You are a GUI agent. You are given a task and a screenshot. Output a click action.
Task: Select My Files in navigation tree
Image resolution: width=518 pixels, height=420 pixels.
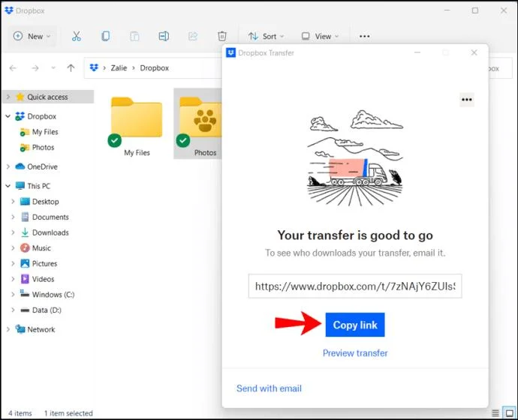click(x=45, y=132)
